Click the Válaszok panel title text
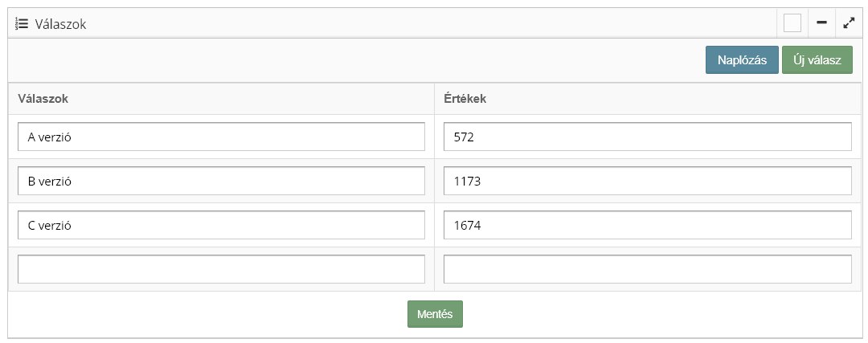The image size is (868, 343). 60,24
